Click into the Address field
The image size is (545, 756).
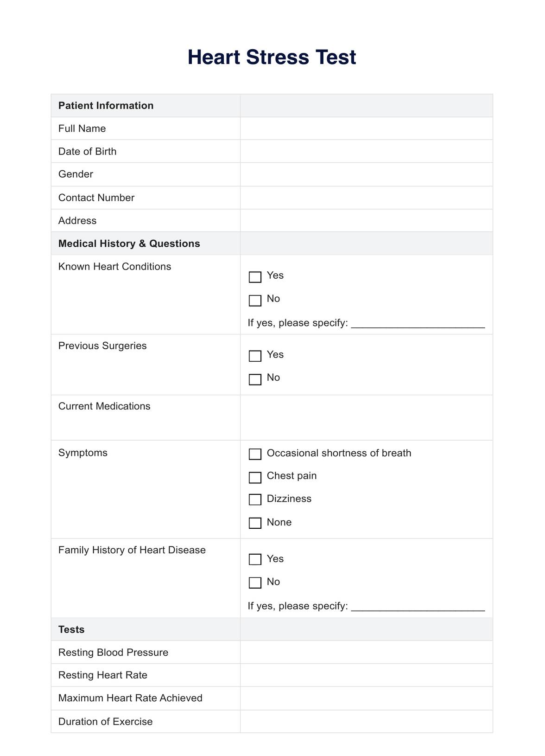(366, 220)
